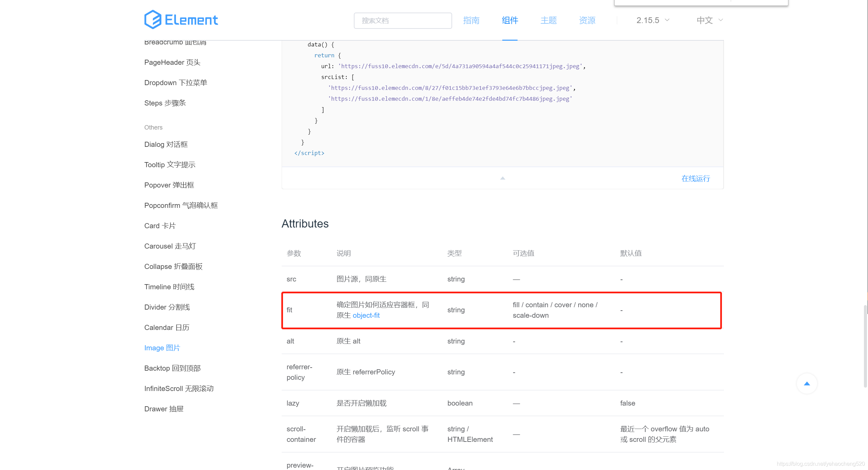Switch to the 组件 nav tab

pyautogui.click(x=510, y=20)
